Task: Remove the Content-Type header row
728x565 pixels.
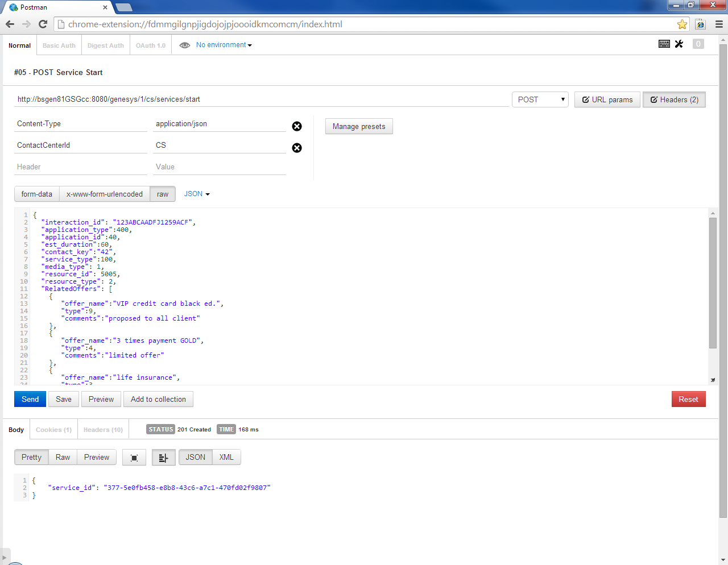Action: pos(297,126)
